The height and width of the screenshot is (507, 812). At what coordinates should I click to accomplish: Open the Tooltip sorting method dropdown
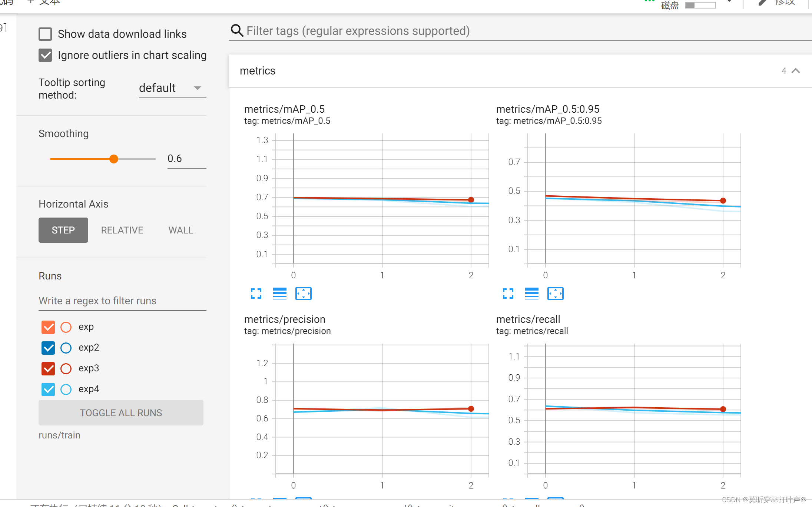pos(172,88)
